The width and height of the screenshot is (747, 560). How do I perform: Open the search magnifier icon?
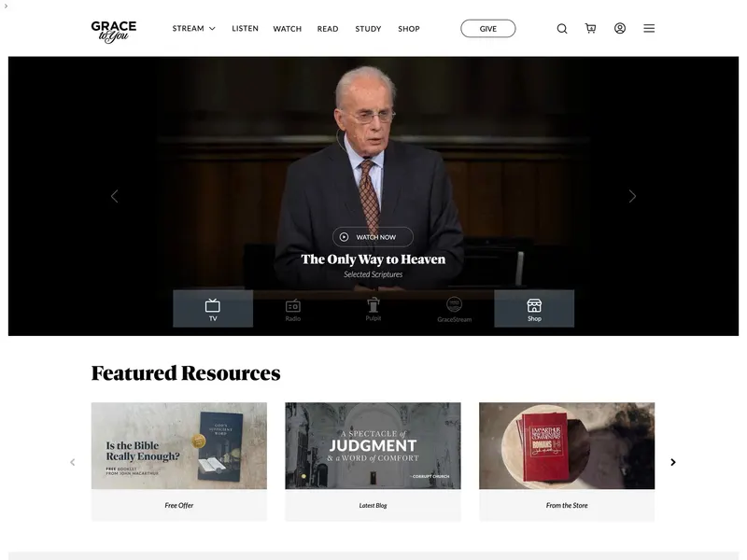click(x=562, y=29)
